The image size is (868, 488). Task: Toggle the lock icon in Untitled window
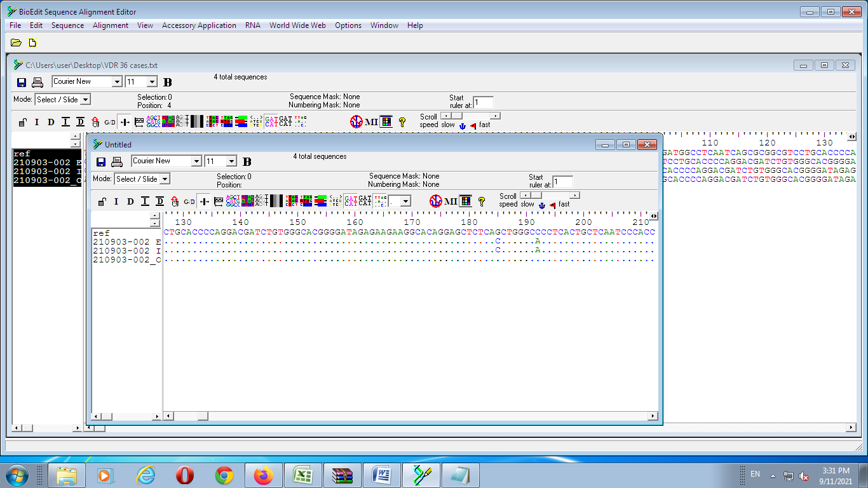point(102,201)
